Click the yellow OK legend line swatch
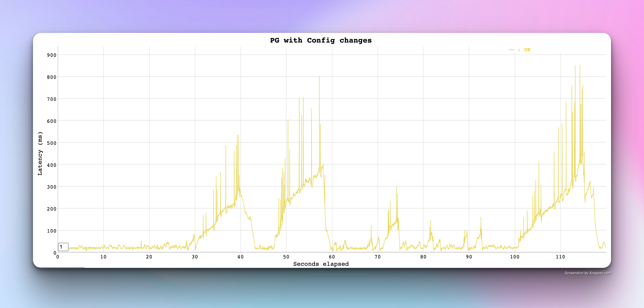 pos(511,50)
